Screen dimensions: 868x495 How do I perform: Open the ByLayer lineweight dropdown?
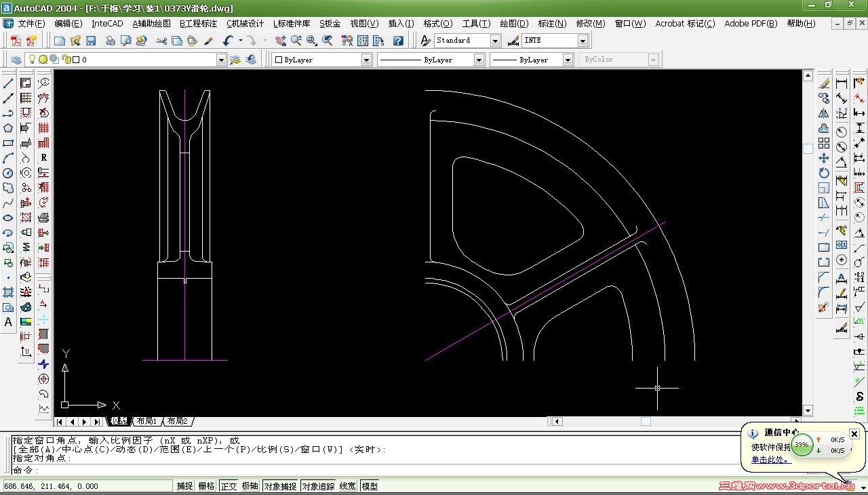coord(568,60)
